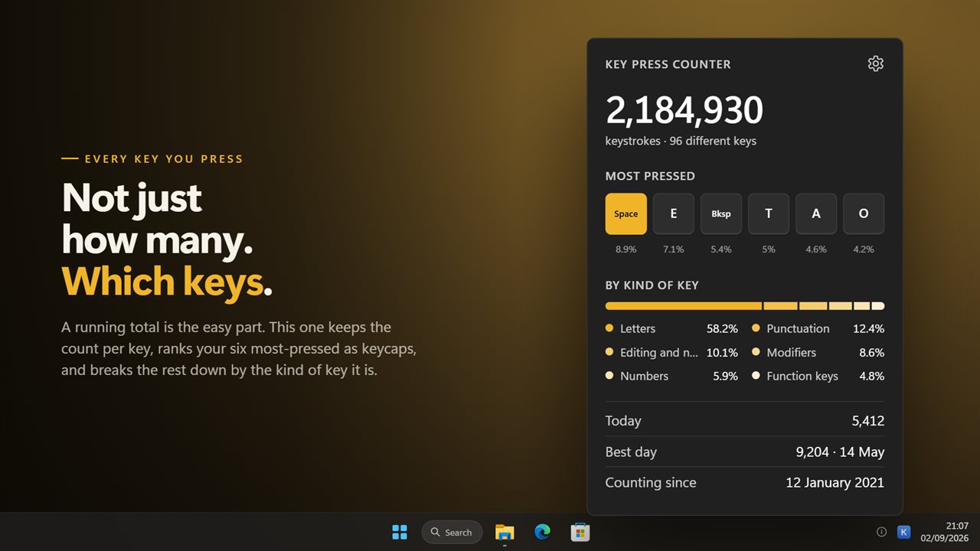This screenshot has height=551, width=980.
Task: Click the Punctuation 12.4% value
Action: pyautogui.click(x=868, y=328)
